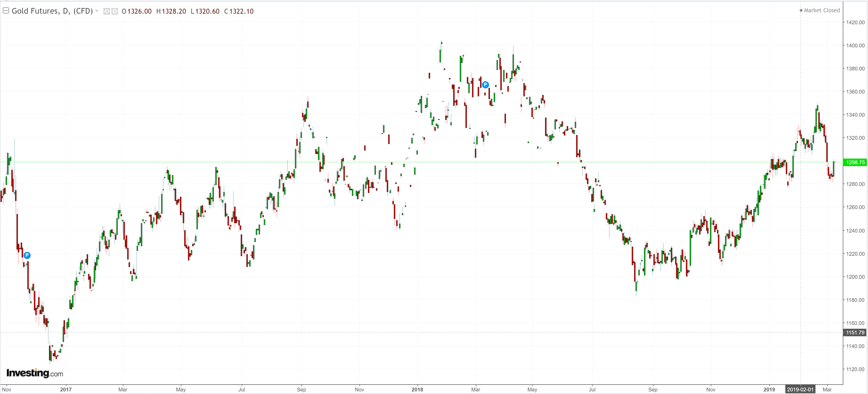
Task: Click the green 1298.75 current price label
Action: (x=855, y=162)
